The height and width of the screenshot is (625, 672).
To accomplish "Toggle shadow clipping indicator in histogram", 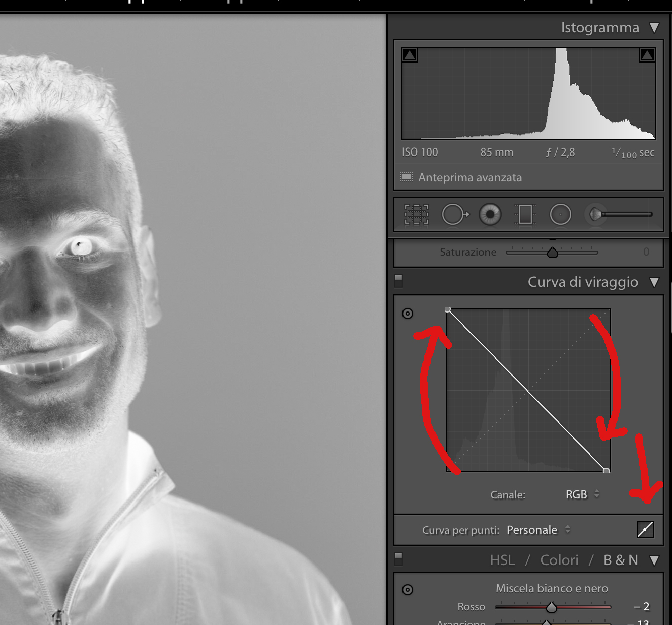I will [x=410, y=55].
